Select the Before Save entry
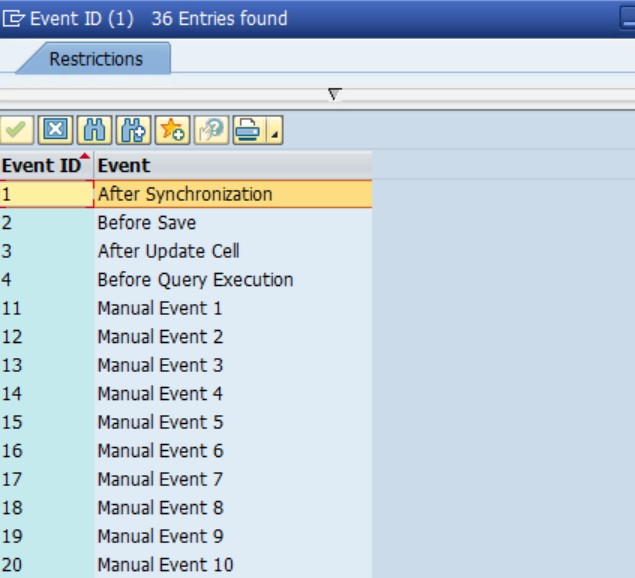The height and width of the screenshot is (578, 635). click(x=146, y=223)
